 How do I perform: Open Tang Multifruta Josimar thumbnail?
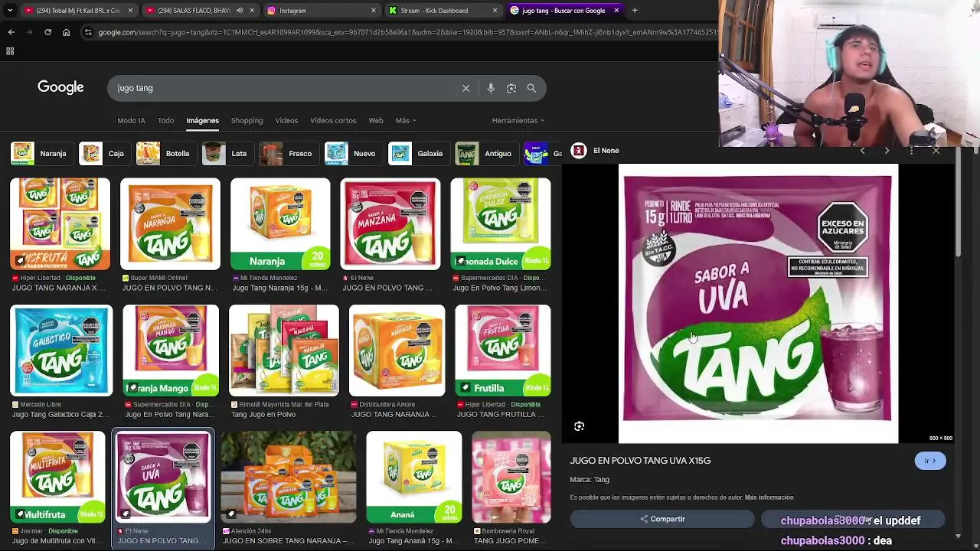[x=57, y=477]
